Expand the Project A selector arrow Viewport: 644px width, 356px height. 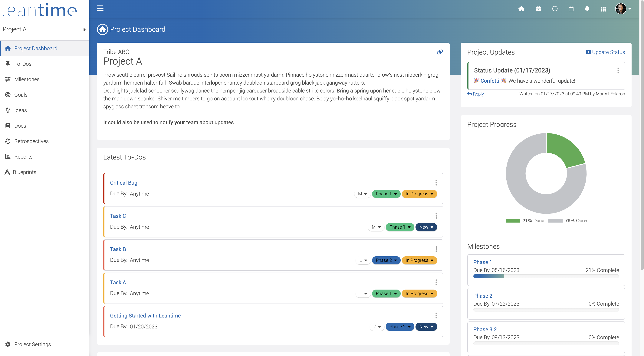(x=84, y=30)
